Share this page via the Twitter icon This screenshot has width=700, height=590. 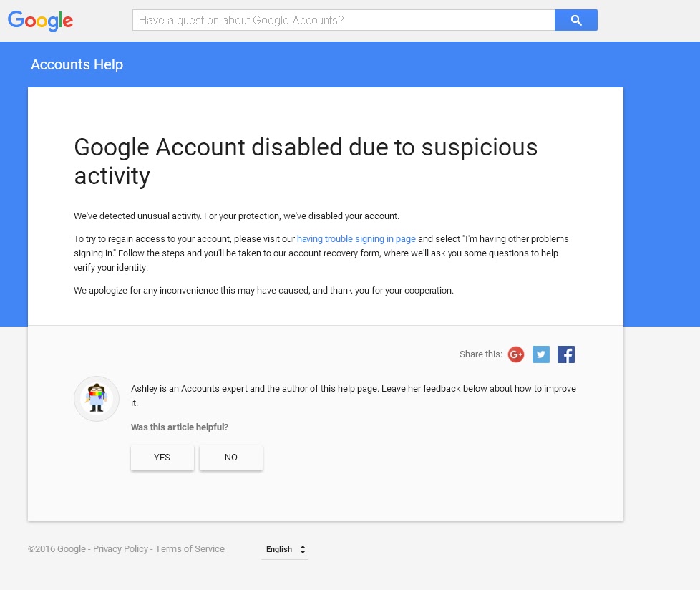pyautogui.click(x=540, y=354)
